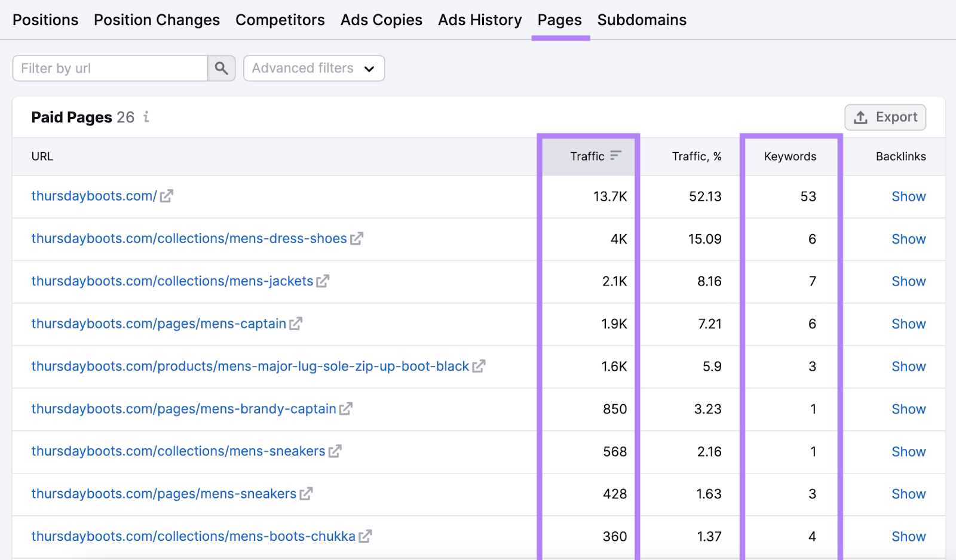The image size is (956, 560).
Task: Click external link icon next to mens-captain page
Action: pos(296,324)
